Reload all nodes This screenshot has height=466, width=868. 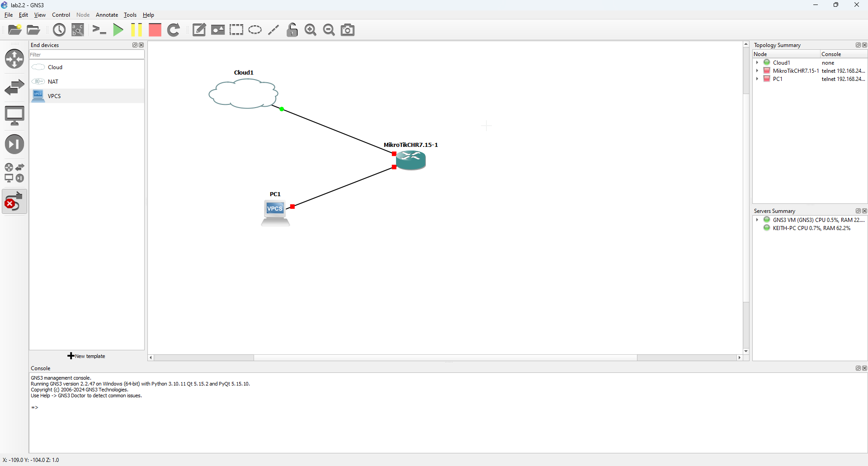174,30
